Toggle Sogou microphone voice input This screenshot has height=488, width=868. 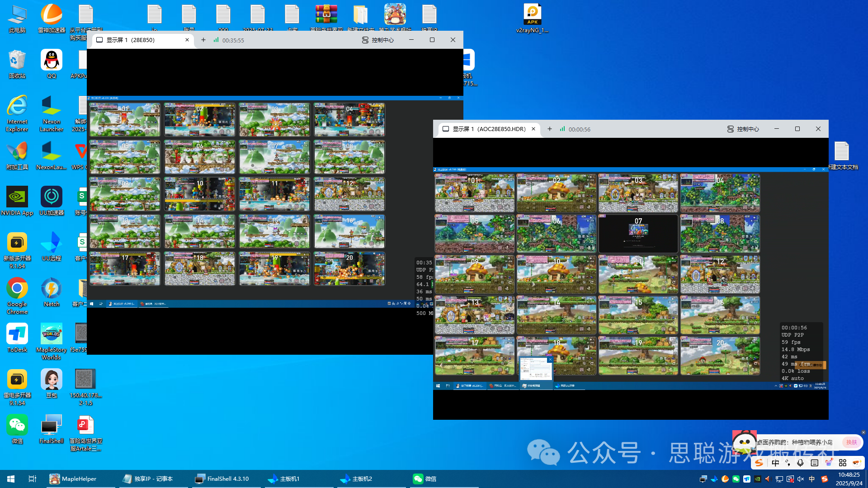(800, 463)
